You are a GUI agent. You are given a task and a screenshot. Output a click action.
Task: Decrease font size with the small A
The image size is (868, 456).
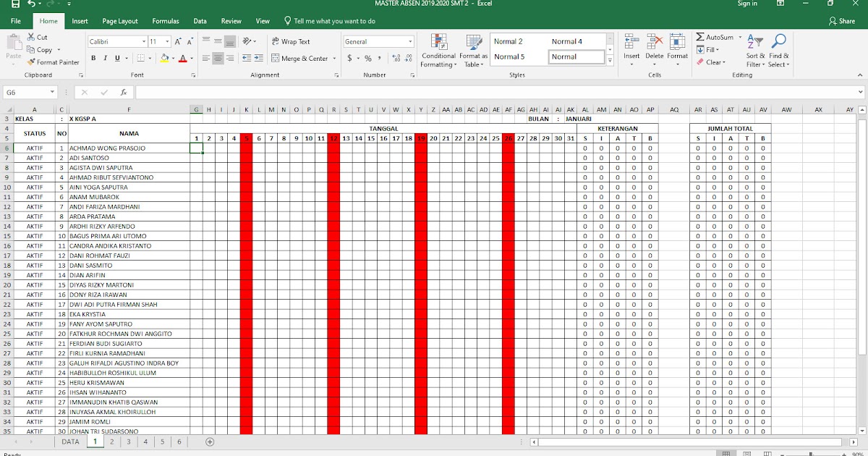[x=190, y=42]
